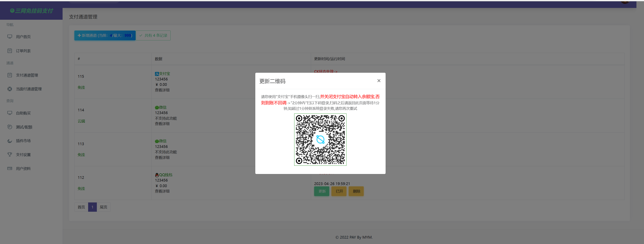
Task: Toggle the 已开 status button for channel 112
Action: click(x=339, y=191)
